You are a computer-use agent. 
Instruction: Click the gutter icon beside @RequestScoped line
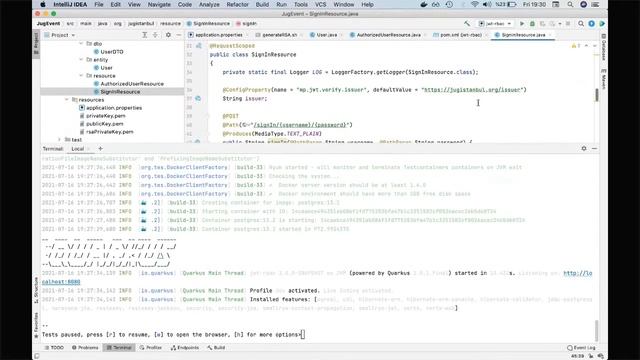click(x=199, y=46)
